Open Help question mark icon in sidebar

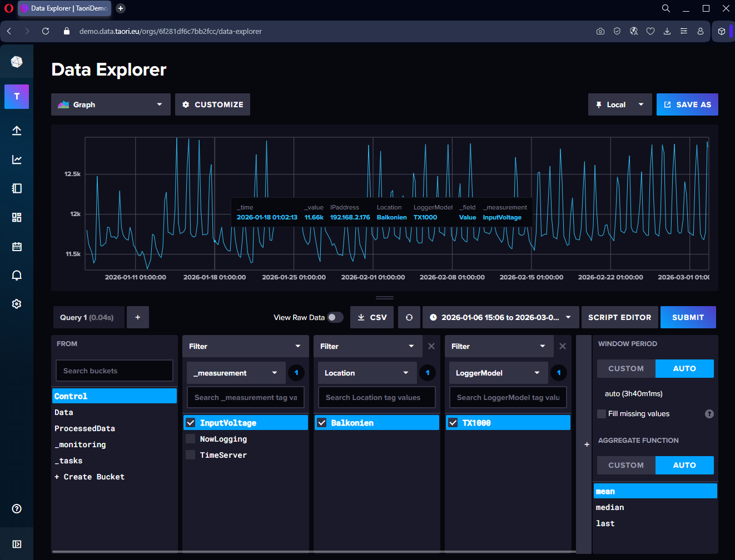(17, 508)
